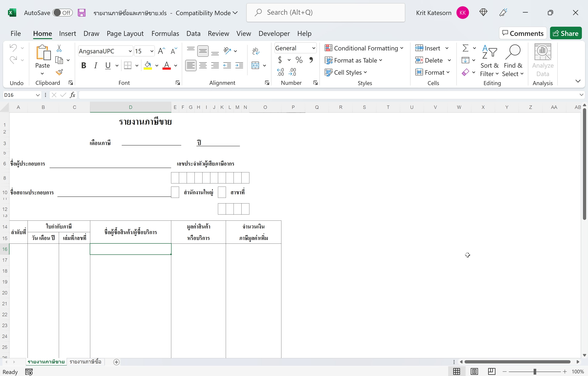Increase font size with large A icon
588x376 pixels.
coord(162,51)
